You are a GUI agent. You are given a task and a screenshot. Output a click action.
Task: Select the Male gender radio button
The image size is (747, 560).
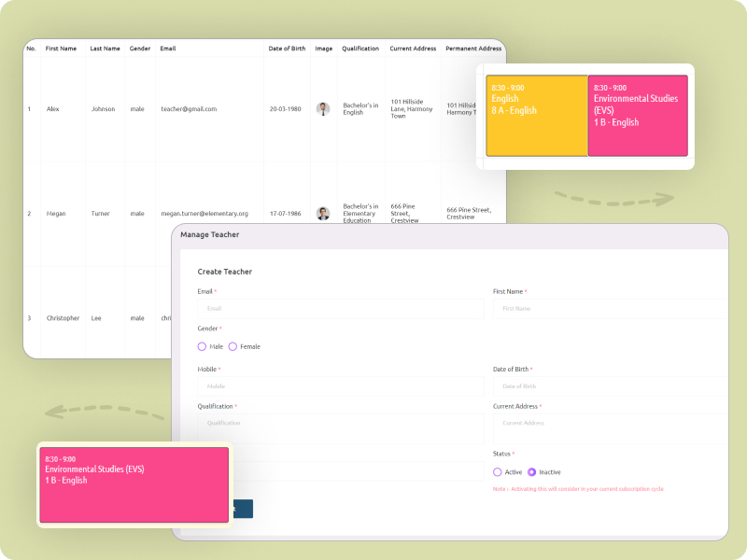202,346
